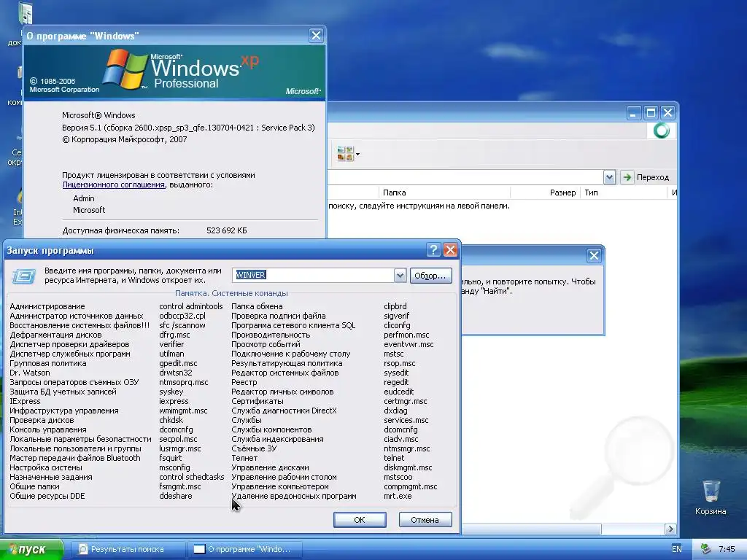Close the small error message dialog

click(594, 256)
